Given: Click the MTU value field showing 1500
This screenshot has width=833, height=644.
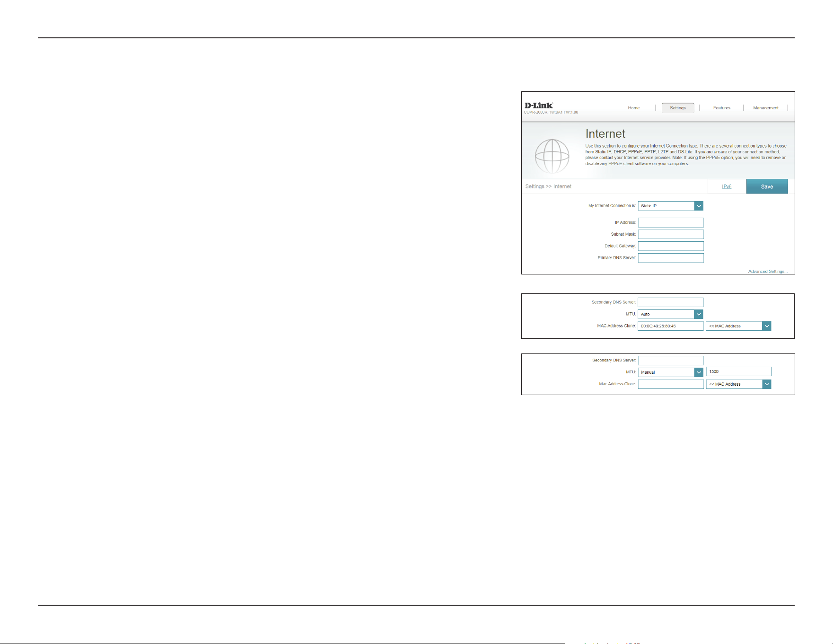Looking at the screenshot, I should [739, 371].
